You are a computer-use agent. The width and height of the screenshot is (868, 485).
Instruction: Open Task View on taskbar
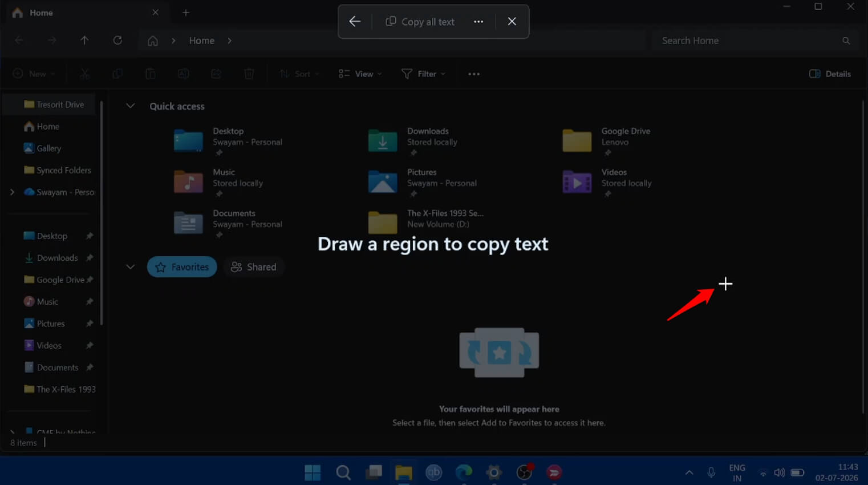pyautogui.click(x=374, y=472)
